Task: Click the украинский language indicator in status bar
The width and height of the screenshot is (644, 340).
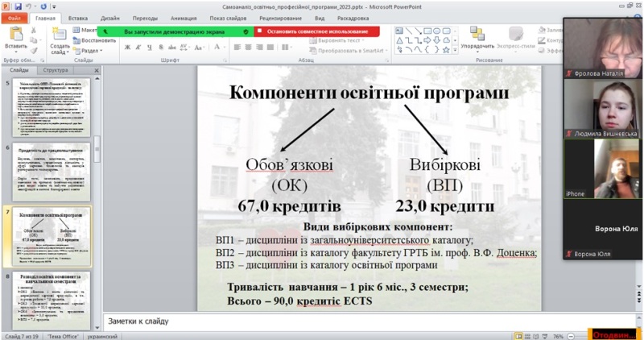Action: coord(102,336)
